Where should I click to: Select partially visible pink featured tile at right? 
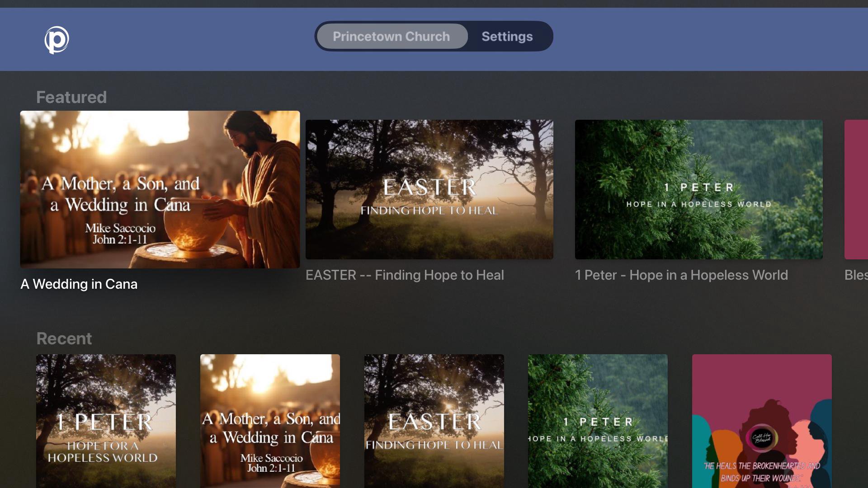tap(856, 189)
